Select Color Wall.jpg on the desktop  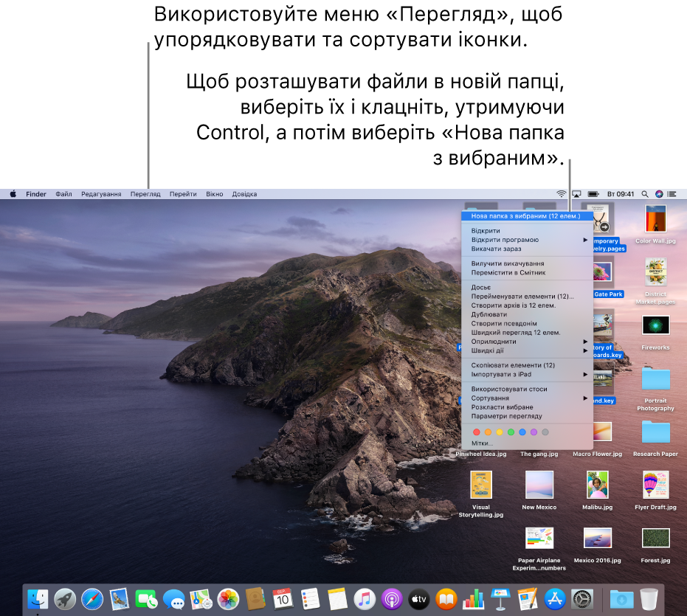[x=655, y=224]
